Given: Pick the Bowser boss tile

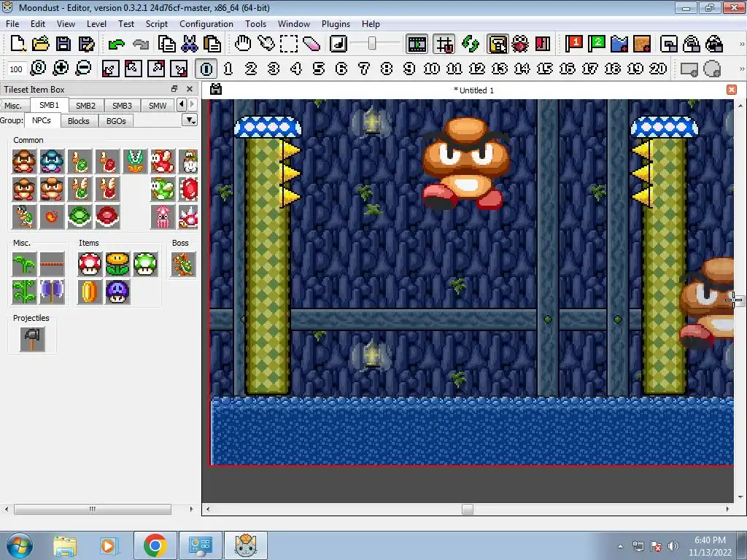Looking at the screenshot, I should click(x=183, y=264).
